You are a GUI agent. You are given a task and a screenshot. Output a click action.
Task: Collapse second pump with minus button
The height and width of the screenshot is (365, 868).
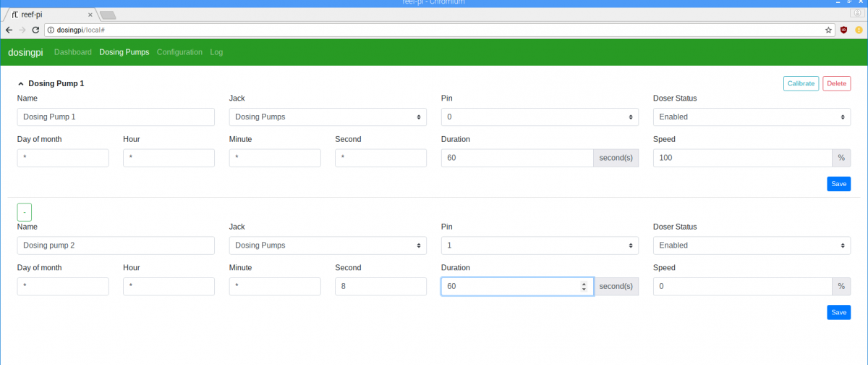[x=25, y=212]
